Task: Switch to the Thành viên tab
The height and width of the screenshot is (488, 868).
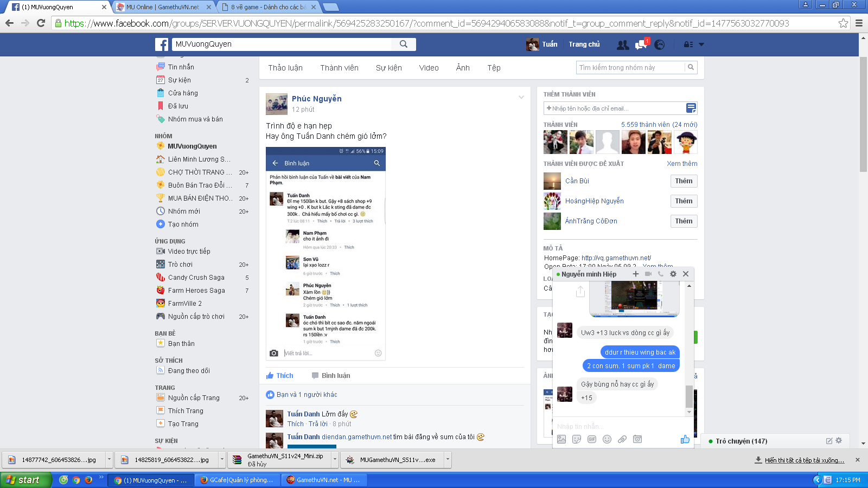Action: tap(339, 68)
